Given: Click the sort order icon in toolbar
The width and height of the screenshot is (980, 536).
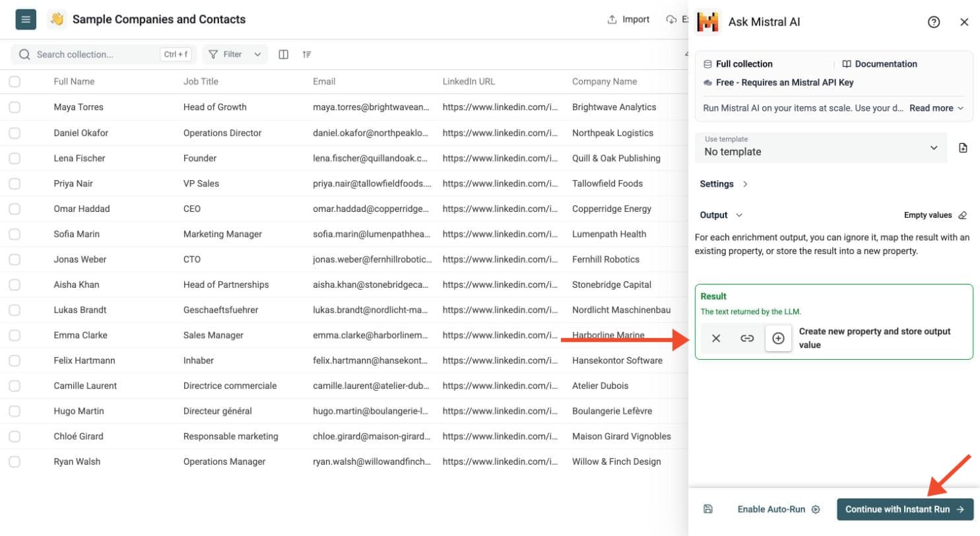Looking at the screenshot, I should click(307, 54).
